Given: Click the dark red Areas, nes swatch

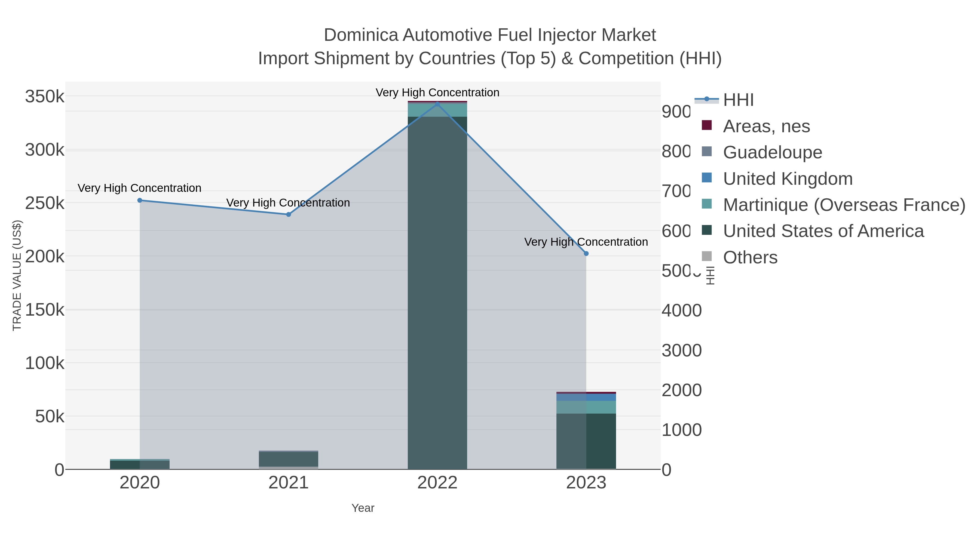Looking at the screenshot, I should (706, 125).
